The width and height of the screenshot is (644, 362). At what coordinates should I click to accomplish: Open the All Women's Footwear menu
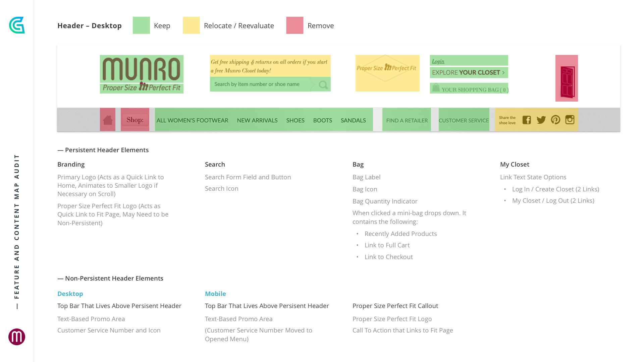pyautogui.click(x=192, y=120)
